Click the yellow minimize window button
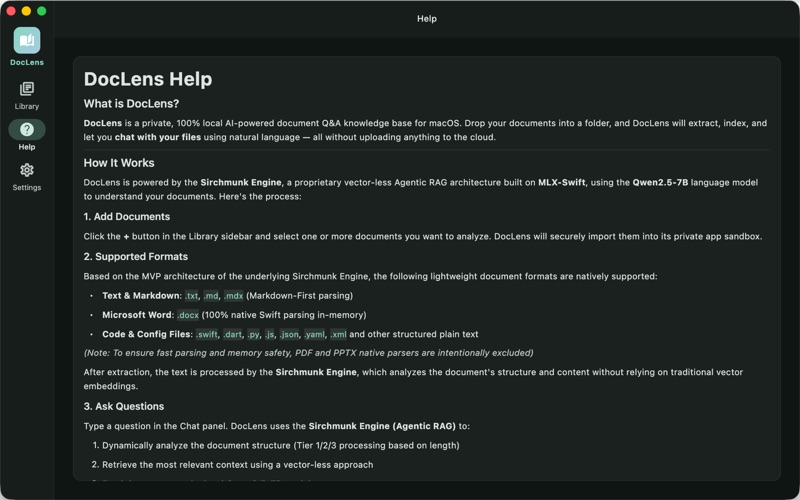 tap(26, 11)
